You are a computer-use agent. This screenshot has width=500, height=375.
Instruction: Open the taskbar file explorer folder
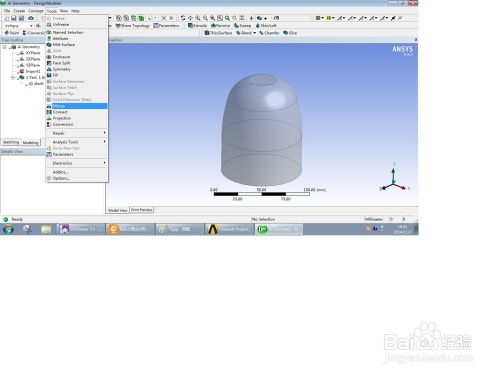[x=46, y=229]
